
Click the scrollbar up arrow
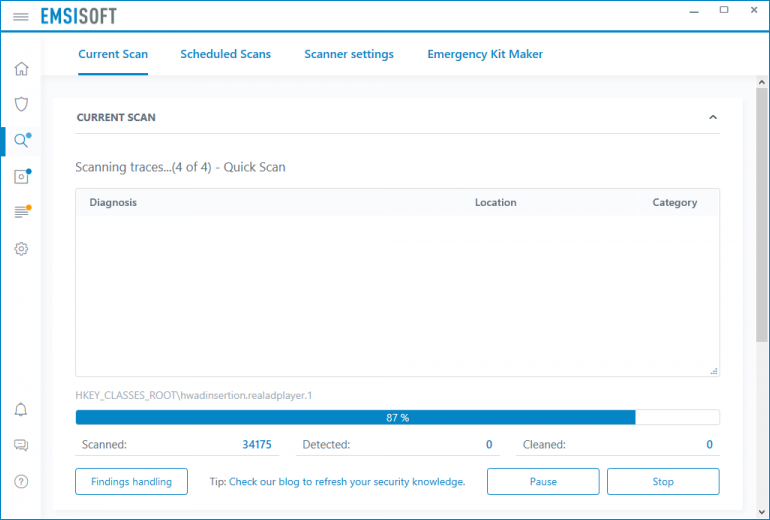click(x=762, y=82)
